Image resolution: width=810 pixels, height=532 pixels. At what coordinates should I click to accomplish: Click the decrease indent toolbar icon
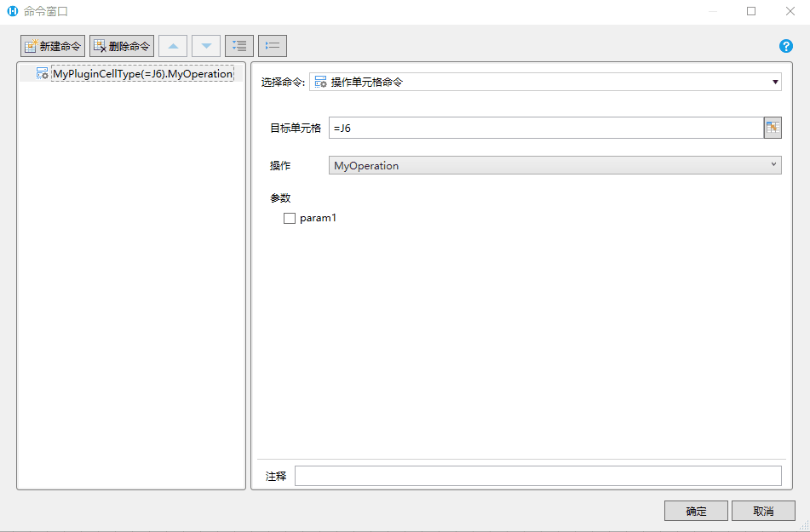pyautogui.click(x=273, y=46)
